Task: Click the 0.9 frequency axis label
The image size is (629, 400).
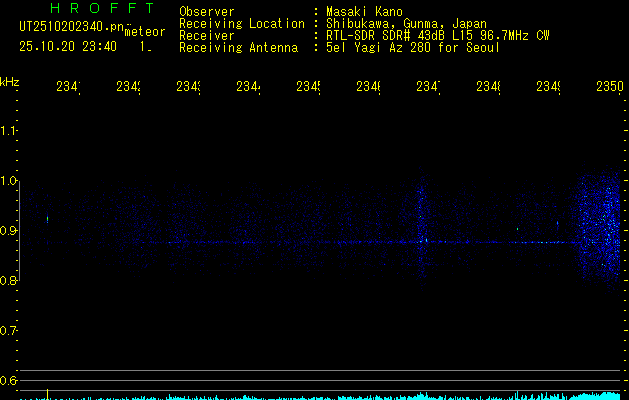Action: click(x=9, y=231)
